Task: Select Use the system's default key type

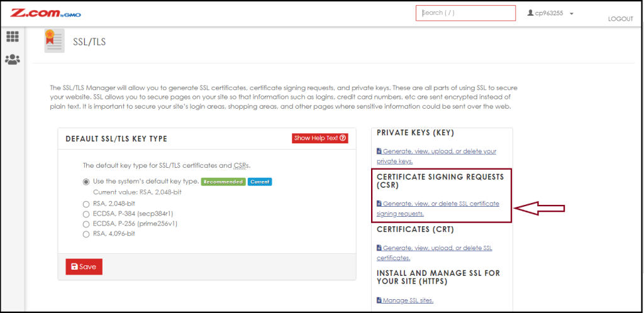Action: [x=86, y=182]
